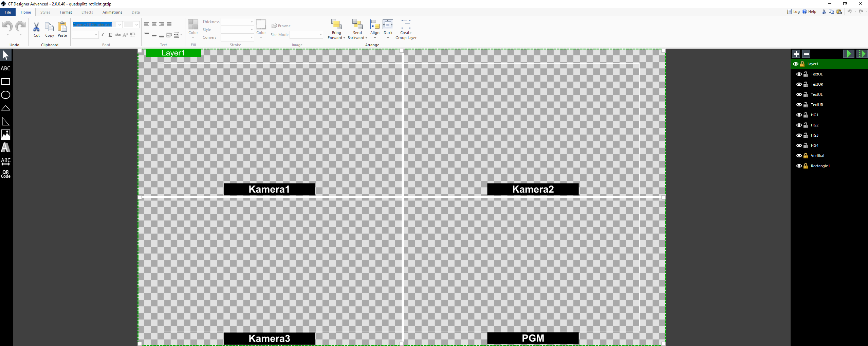The image size is (868, 346).
Task: Expand the Bring Forward dropdown
Action: [344, 38]
